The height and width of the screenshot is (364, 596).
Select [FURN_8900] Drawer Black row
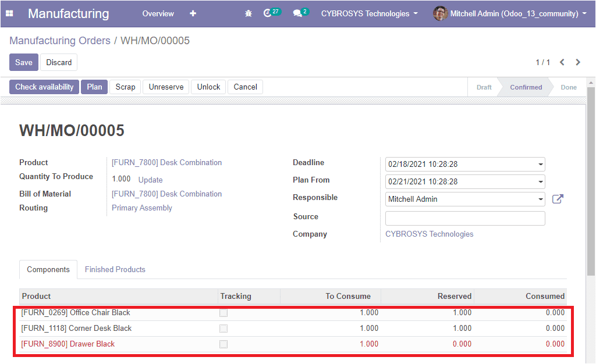click(x=293, y=344)
